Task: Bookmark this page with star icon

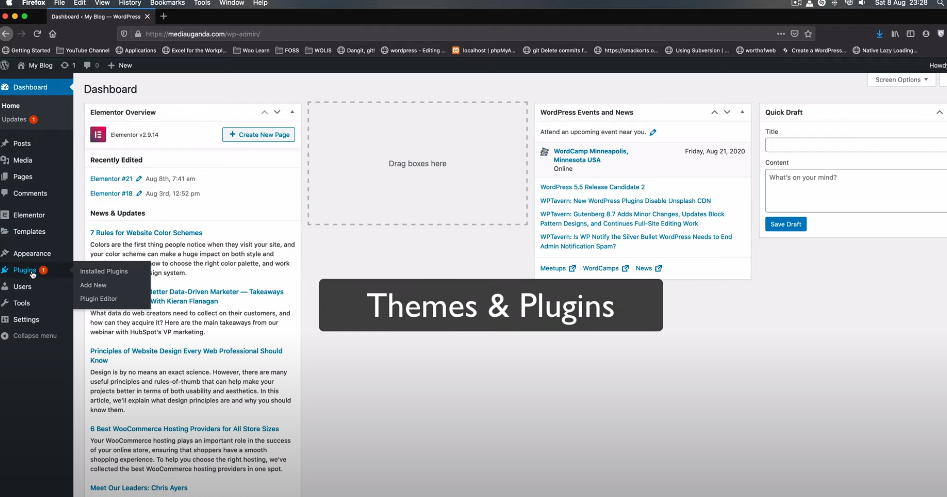Action: tap(808, 34)
